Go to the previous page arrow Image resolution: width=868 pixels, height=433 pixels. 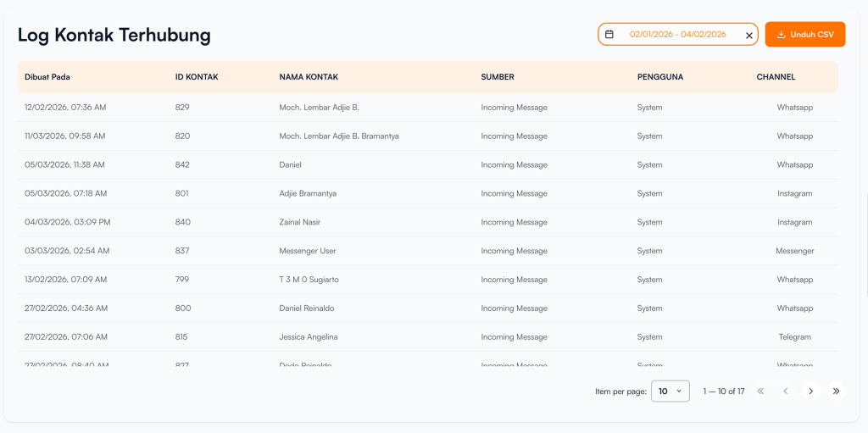(785, 391)
